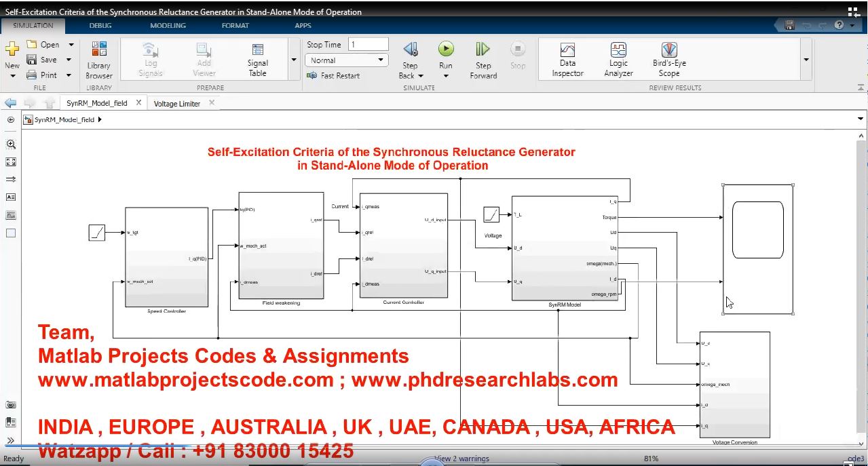Toggle Fast Restart
Viewport: 868px width, 466px height.
334,76
